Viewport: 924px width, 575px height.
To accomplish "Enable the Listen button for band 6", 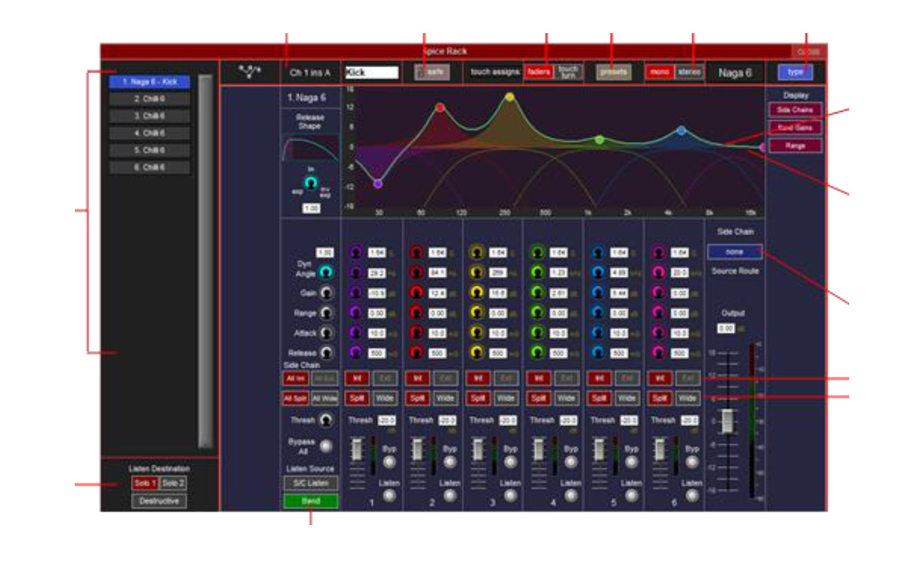I will tap(692, 495).
